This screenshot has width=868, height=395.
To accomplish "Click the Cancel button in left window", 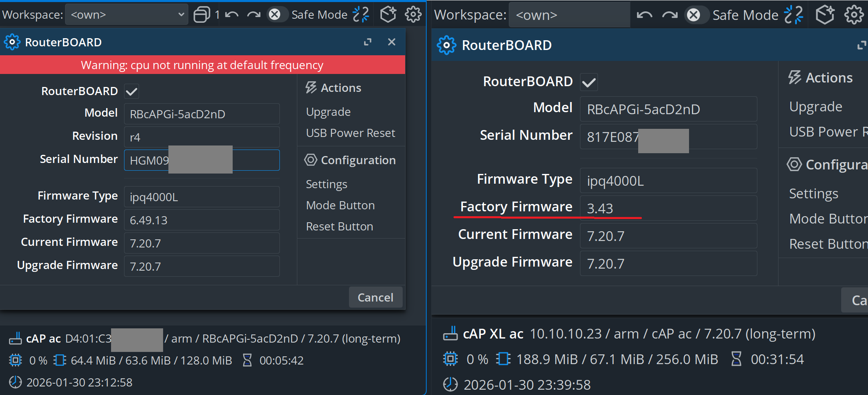I will [x=375, y=297].
